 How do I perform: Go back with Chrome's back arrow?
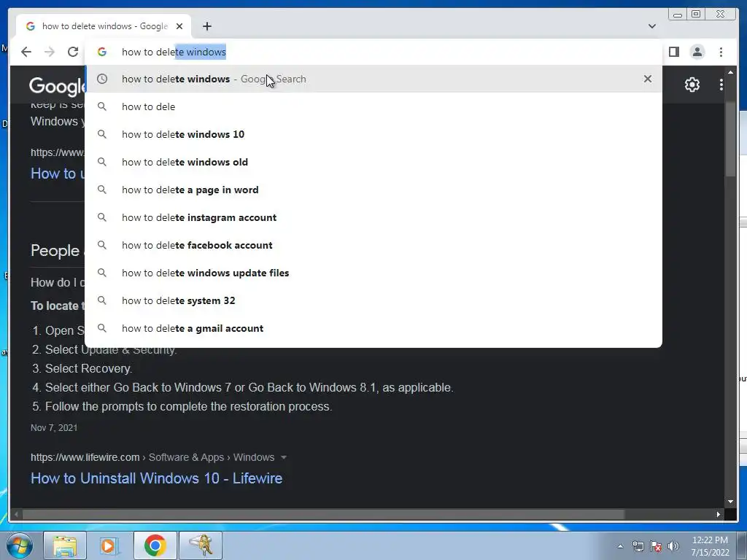click(26, 52)
